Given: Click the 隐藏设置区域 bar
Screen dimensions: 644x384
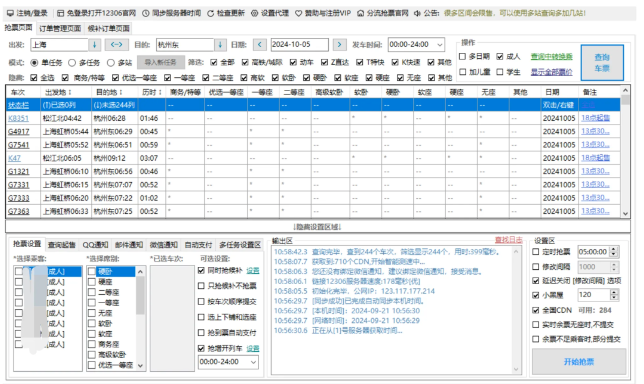Looking at the screenshot, I should coord(318,226).
